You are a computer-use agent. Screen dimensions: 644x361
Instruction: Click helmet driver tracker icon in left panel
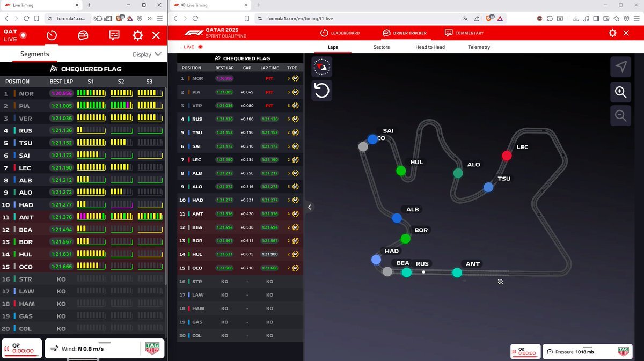83,35
